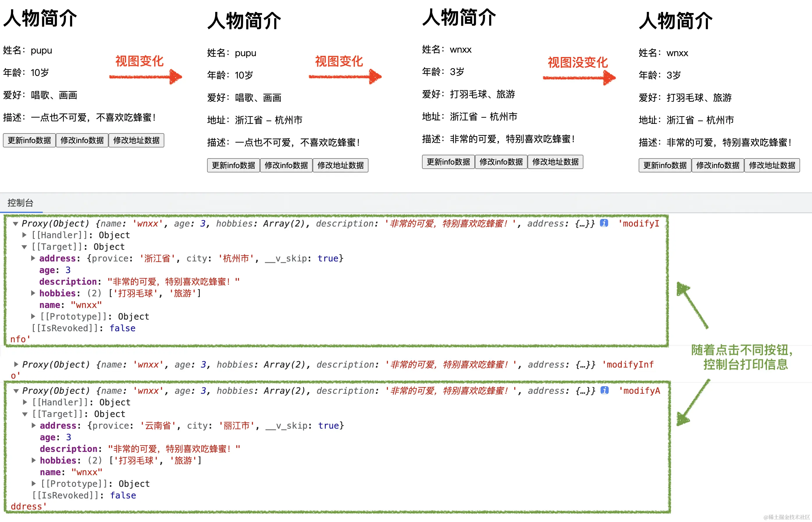Viewport: 812px width, 522px height.
Task: Click 更新info数据 button in first panel
Action: tap(29, 140)
